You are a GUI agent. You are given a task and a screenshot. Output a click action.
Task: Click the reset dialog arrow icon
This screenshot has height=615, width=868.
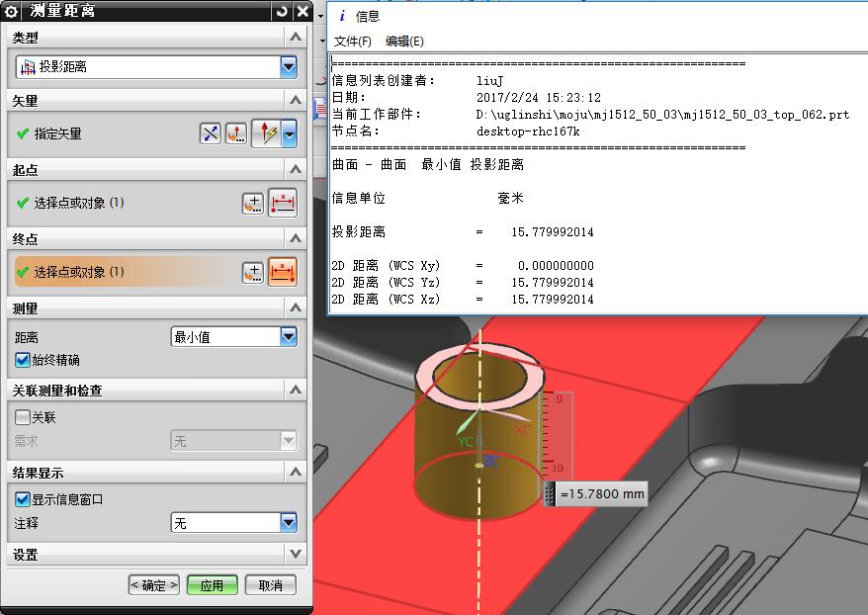click(282, 12)
